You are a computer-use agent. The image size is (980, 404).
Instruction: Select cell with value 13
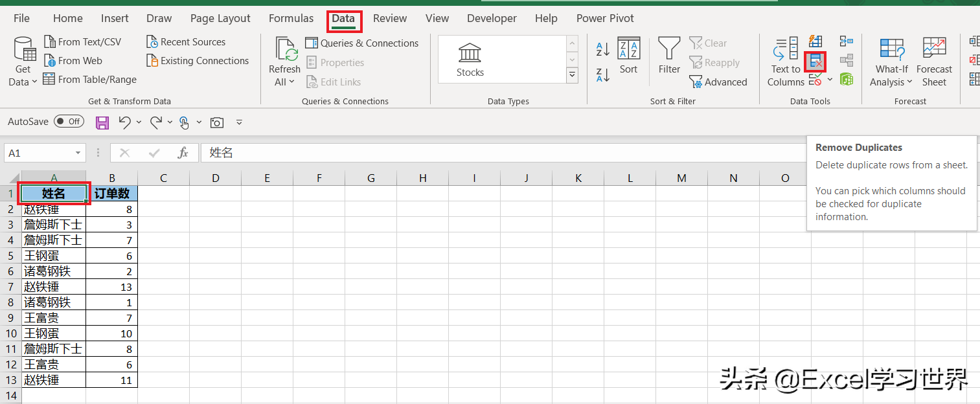pyautogui.click(x=112, y=287)
